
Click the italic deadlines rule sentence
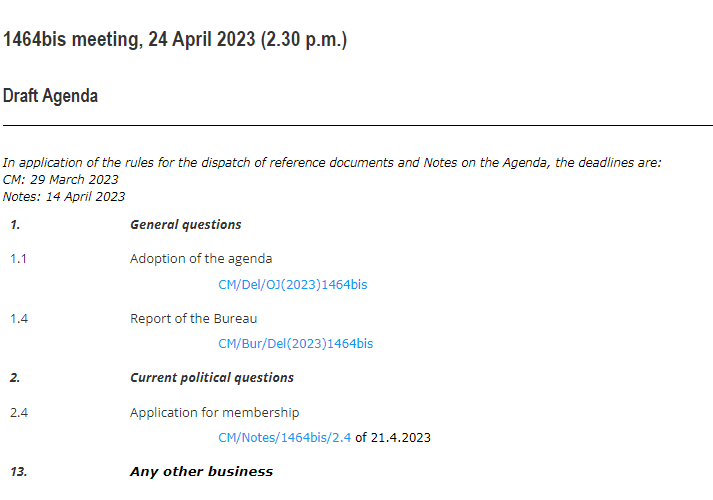(x=332, y=162)
